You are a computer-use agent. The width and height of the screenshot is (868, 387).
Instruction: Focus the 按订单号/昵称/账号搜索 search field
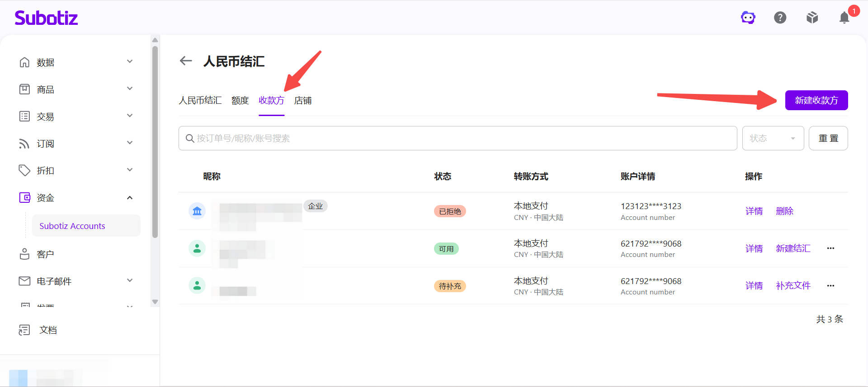(x=458, y=138)
